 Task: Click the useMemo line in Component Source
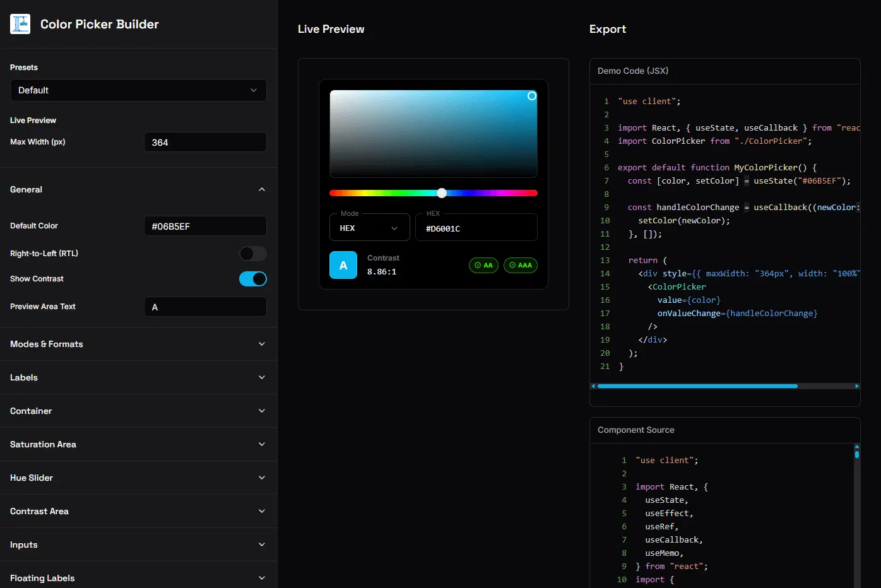(664, 553)
